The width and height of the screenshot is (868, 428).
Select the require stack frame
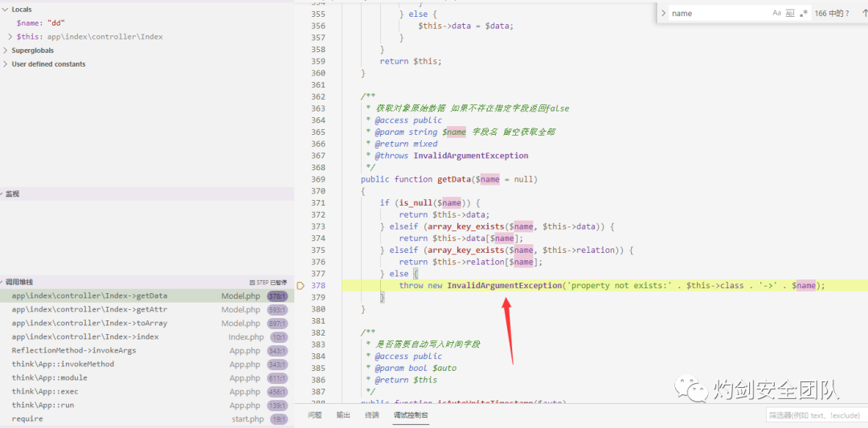[x=147, y=418]
